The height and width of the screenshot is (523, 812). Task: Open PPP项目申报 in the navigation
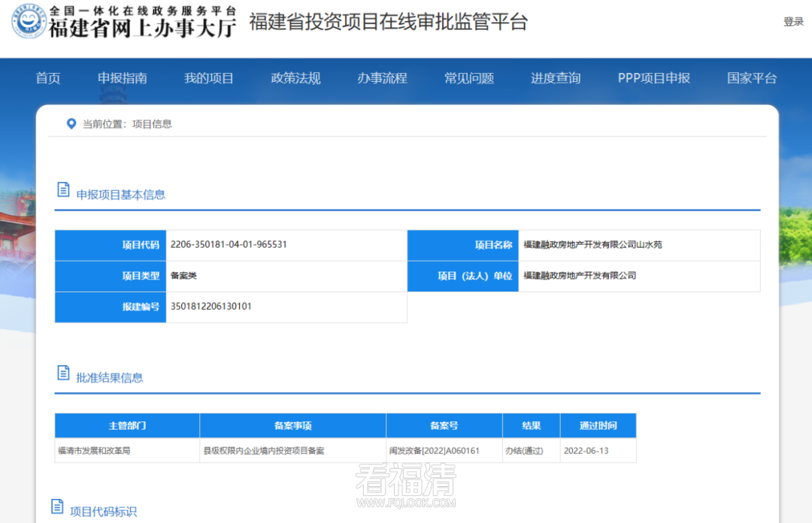[x=653, y=78]
